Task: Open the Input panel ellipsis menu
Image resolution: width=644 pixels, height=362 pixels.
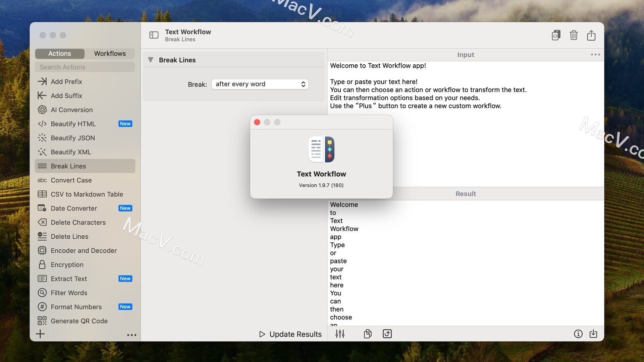Action: click(595, 54)
